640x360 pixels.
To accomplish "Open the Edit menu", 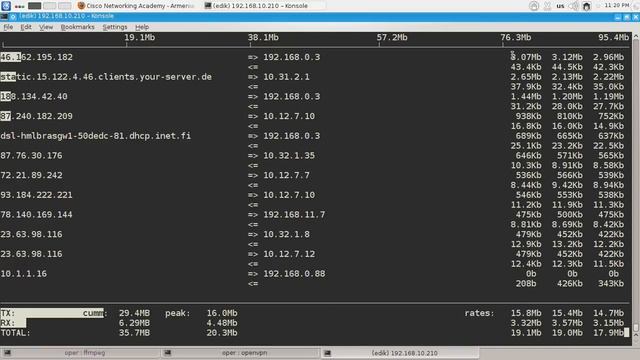I will coord(26,27).
